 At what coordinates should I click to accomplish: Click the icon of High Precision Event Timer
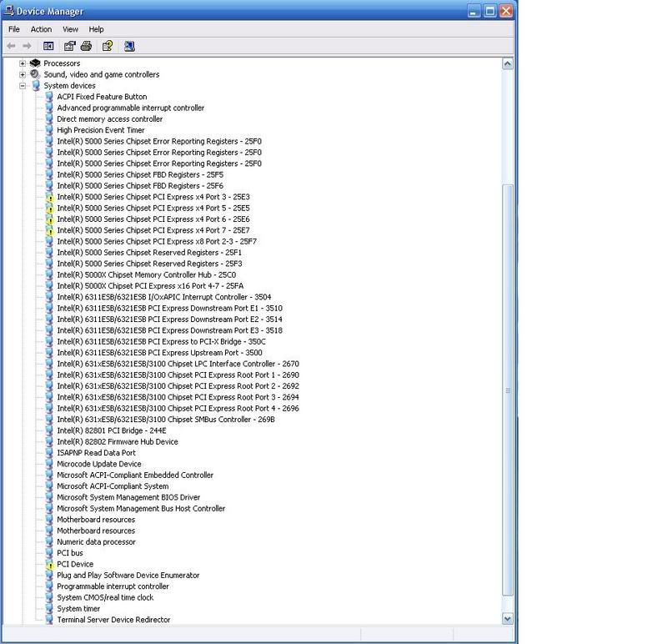[49, 130]
